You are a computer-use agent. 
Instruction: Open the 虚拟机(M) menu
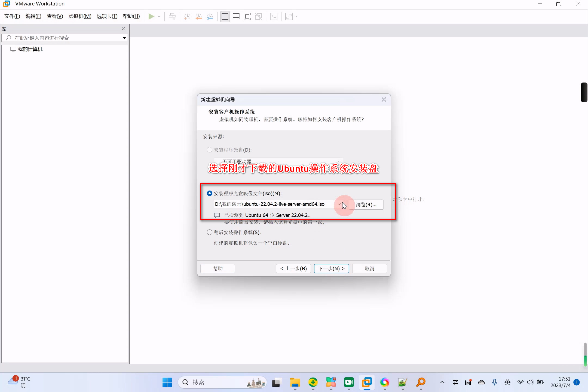pos(80,16)
